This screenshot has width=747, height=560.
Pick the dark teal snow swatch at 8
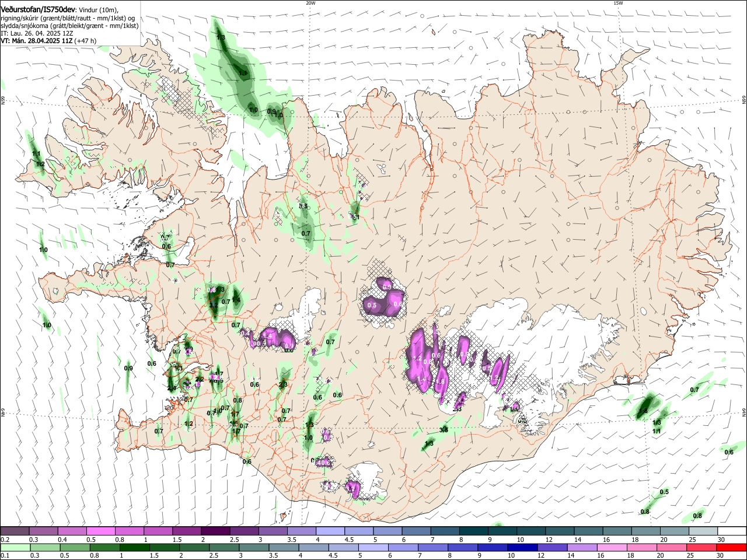coord(472,531)
